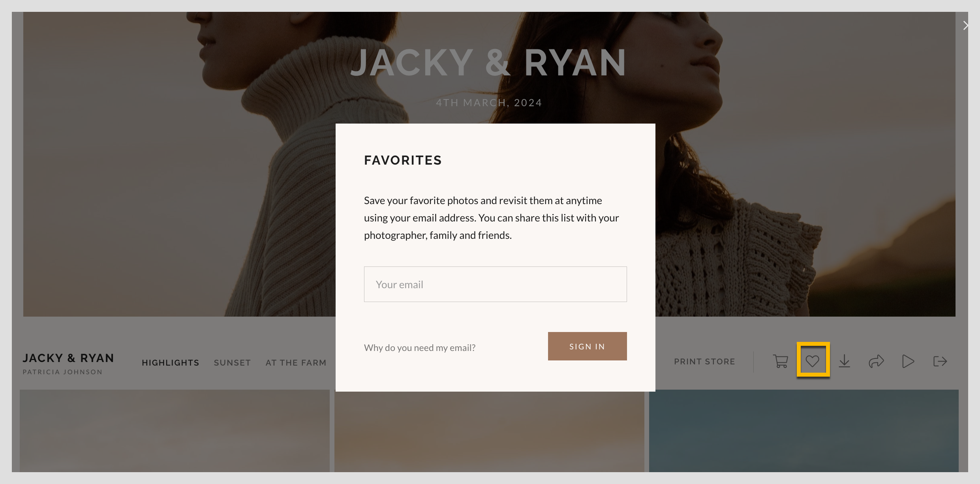
Task: Click the share arrow icon
Action: click(x=876, y=361)
